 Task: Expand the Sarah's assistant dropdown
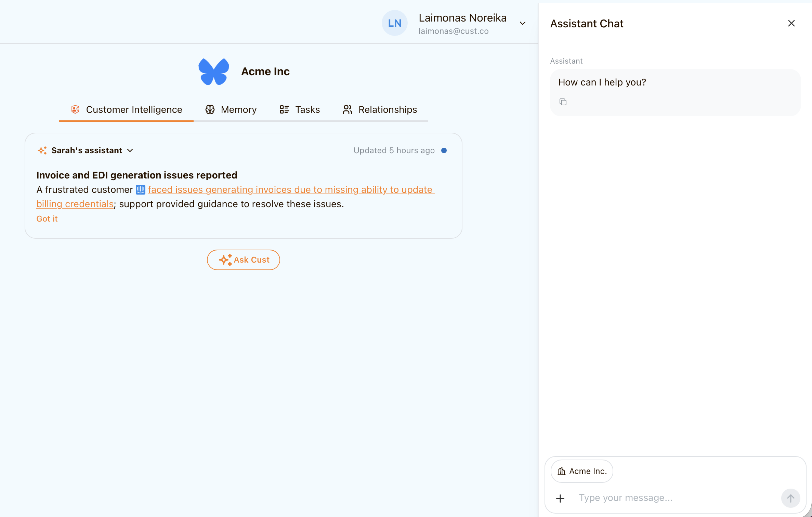coord(130,150)
